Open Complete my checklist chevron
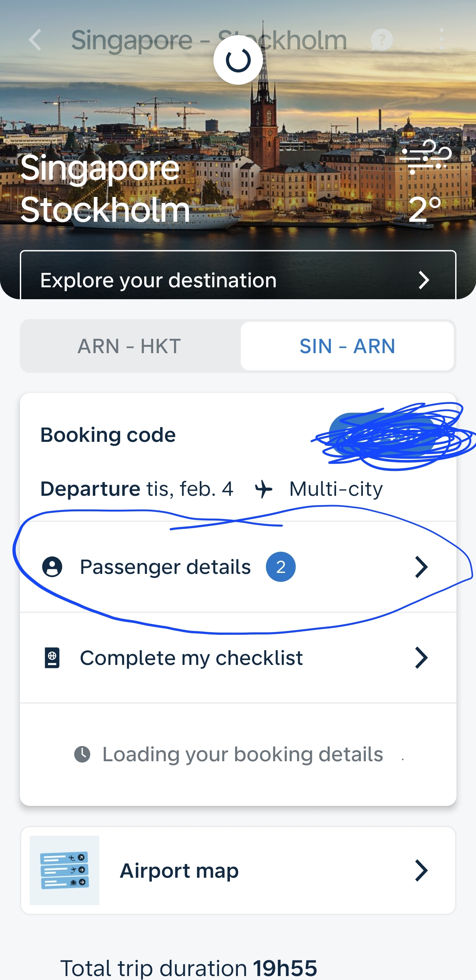 421,658
